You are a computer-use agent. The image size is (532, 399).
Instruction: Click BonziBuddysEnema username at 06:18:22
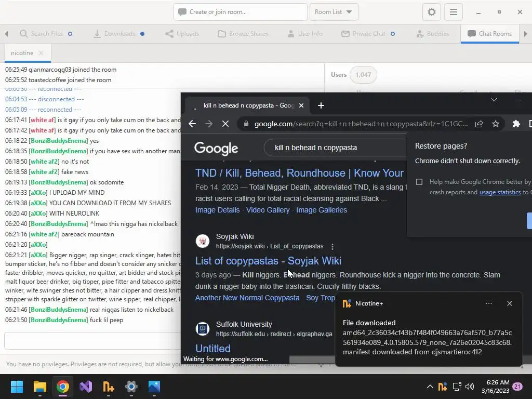(58, 141)
